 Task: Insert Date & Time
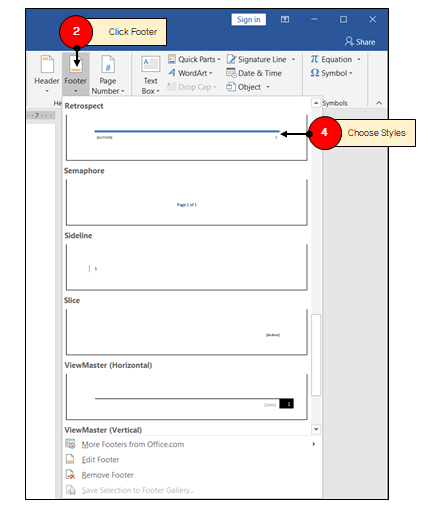pos(254,73)
